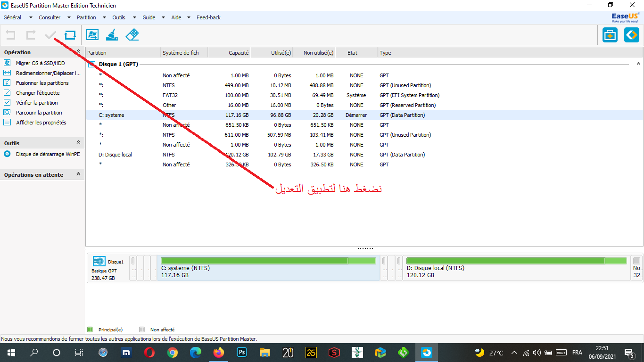644x362 pixels.
Task: Open the Général menu
Action: point(12,17)
